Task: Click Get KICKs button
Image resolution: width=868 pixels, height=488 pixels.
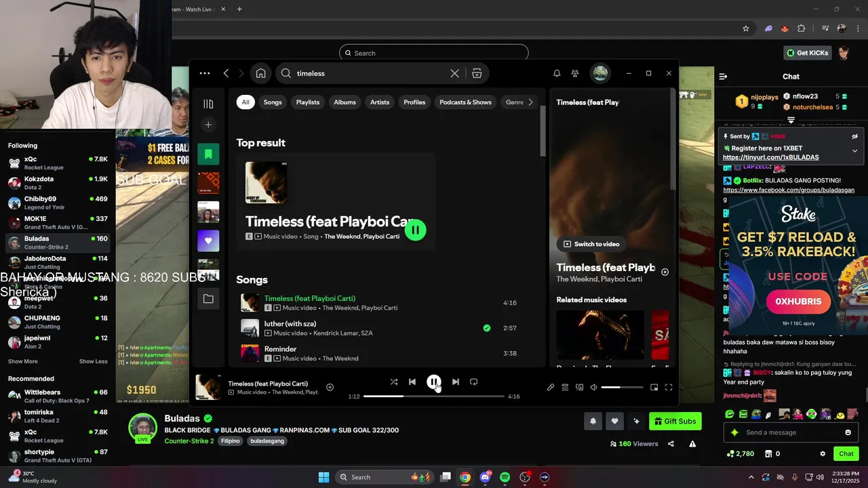Action: click(807, 53)
